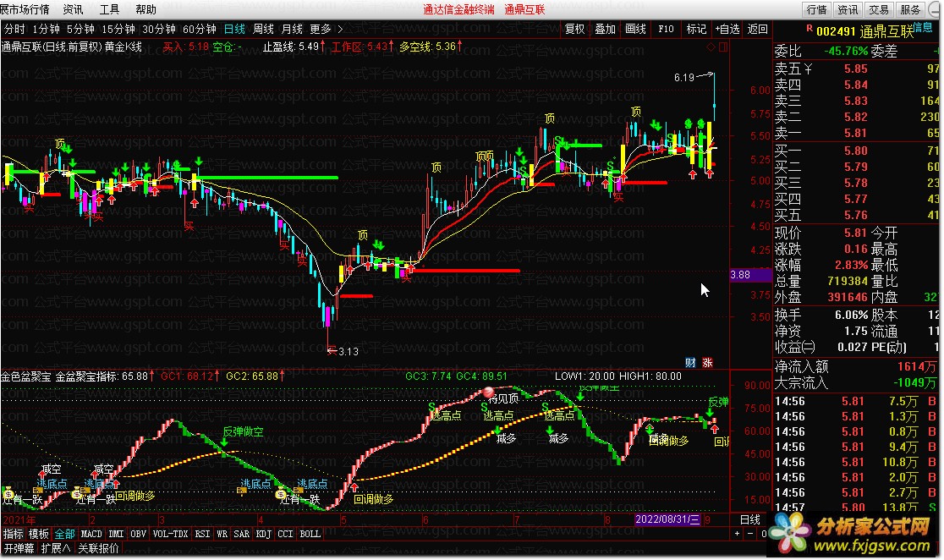The image size is (944, 560).
Task: Switch to 1分钟 period
Action: 47,29
